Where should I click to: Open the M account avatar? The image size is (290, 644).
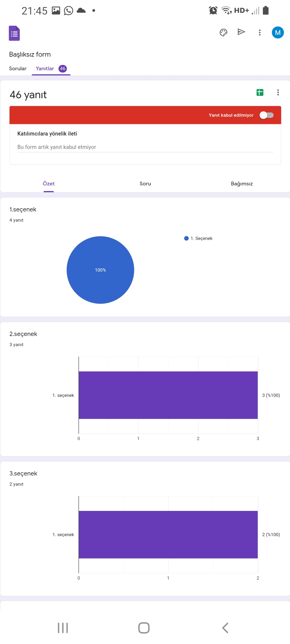point(278,32)
